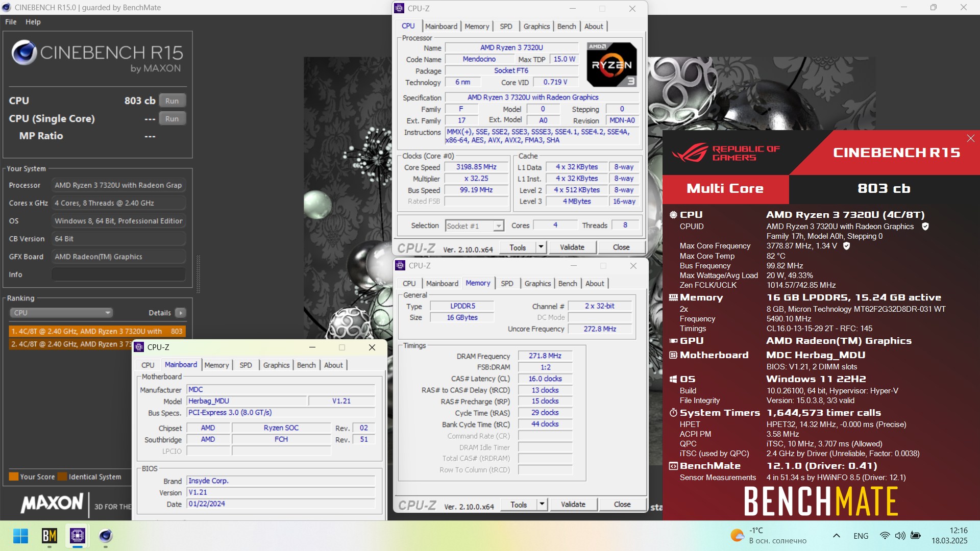
Task: Open the clock and date panel
Action: 949,536
